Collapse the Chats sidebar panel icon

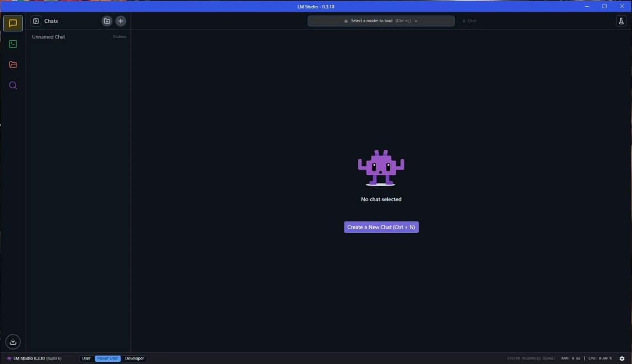[x=36, y=21]
